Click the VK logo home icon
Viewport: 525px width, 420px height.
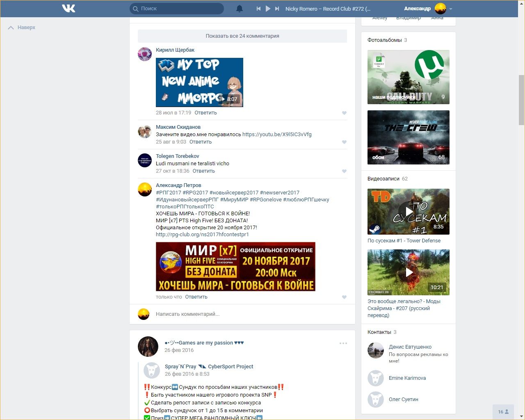68,8
